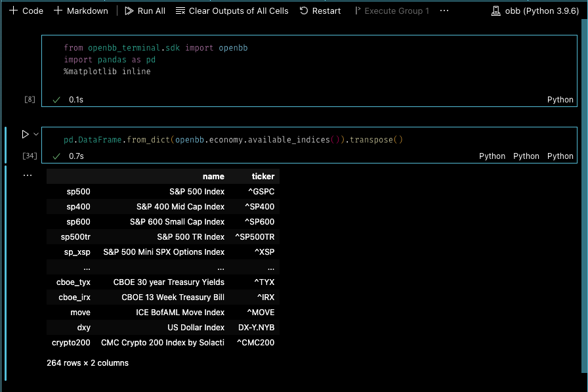The height and width of the screenshot is (392, 588).
Task: Click 'CBOE 13 Week Treasury Bill' cell
Action: coord(173,297)
